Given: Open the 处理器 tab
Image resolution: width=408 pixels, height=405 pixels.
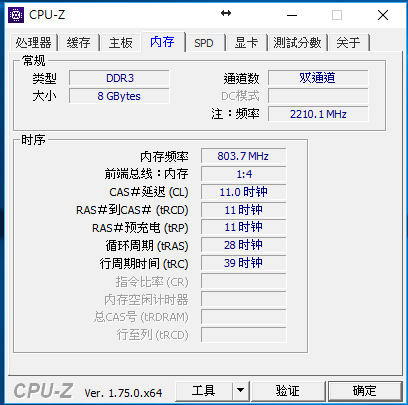Looking at the screenshot, I should click(33, 43).
